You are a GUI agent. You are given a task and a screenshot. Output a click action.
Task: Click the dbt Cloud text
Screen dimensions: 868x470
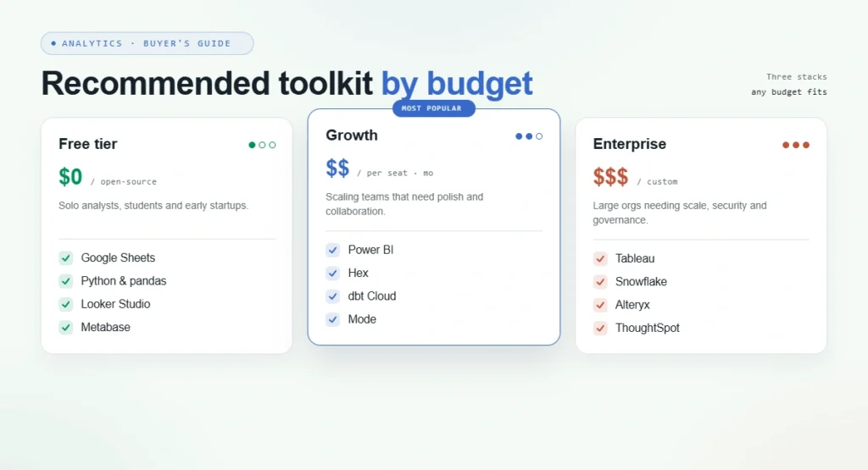coord(372,296)
